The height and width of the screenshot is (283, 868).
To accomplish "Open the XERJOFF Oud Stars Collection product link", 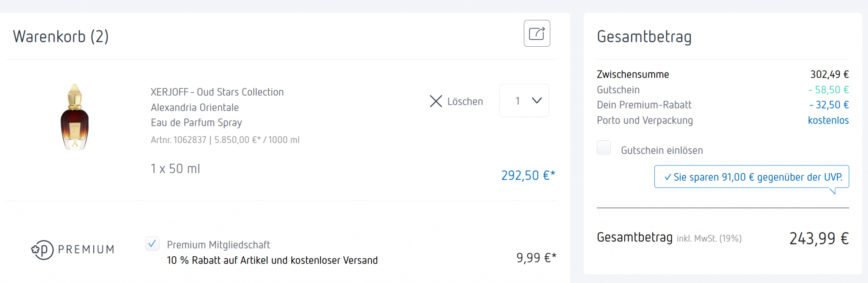I will (217, 92).
